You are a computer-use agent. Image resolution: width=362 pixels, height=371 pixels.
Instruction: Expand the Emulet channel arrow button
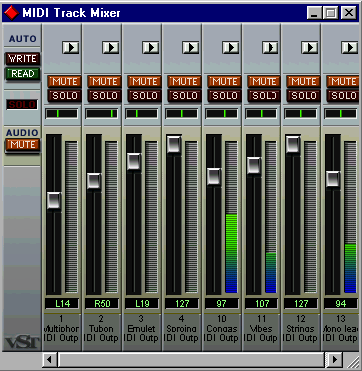(x=151, y=47)
